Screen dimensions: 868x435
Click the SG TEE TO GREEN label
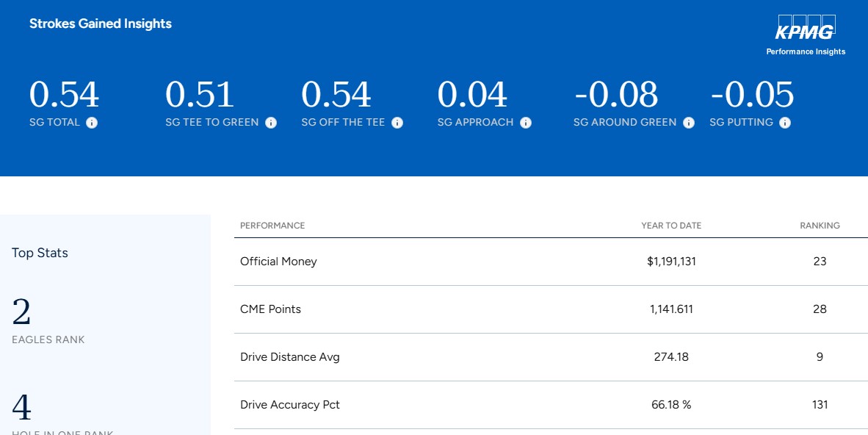pos(212,123)
